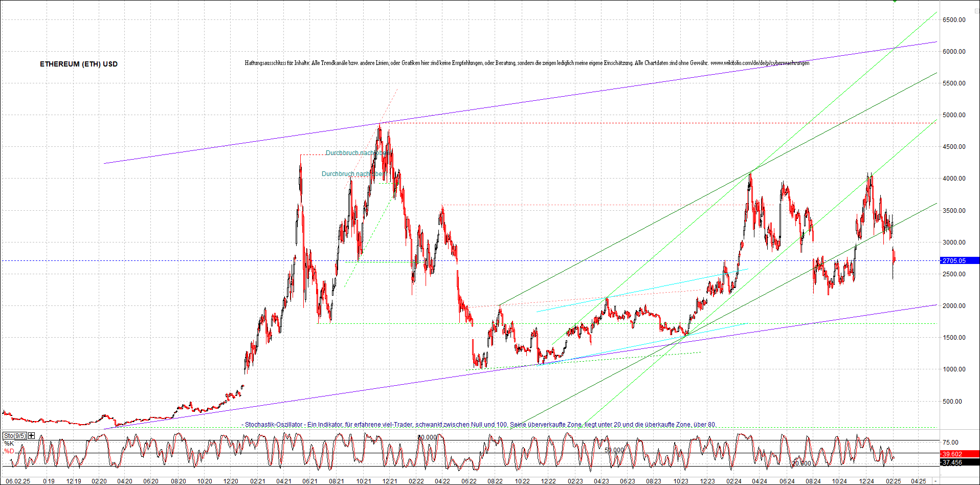This screenshot has height=485, width=980.
Task: Click the %D label in the stochastic panel
Action: [x=9, y=450]
